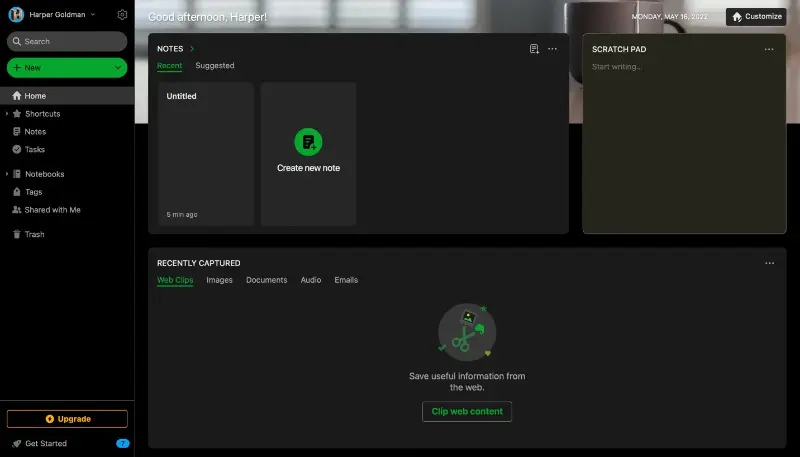
Task: Click Clip web content button
Action: click(467, 412)
